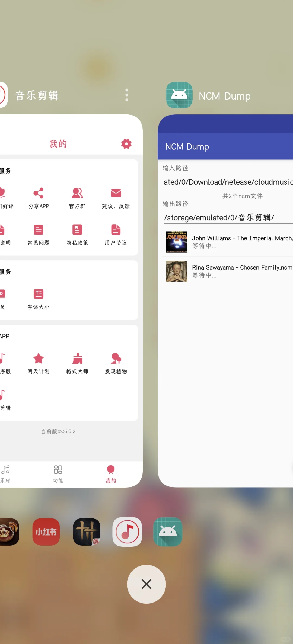This screenshot has width=293, height=644.
Task: Click the 音乐剪辑 app title label
Action: 37,95
